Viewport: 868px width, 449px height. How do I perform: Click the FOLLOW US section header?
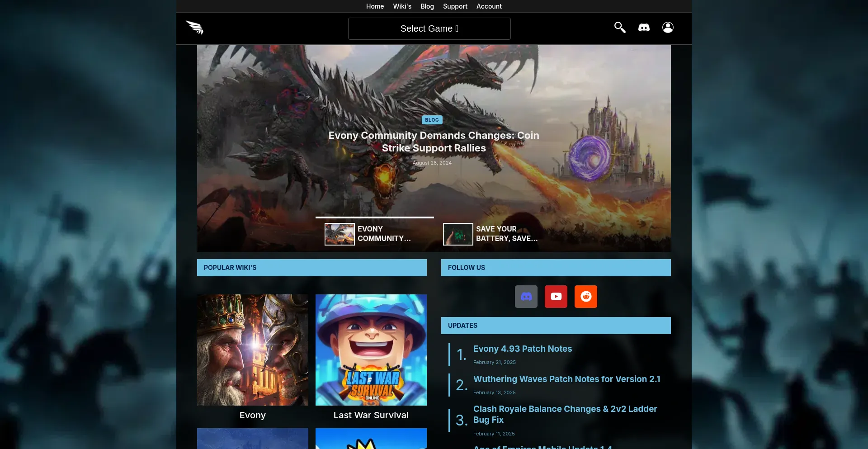[556, 268]
